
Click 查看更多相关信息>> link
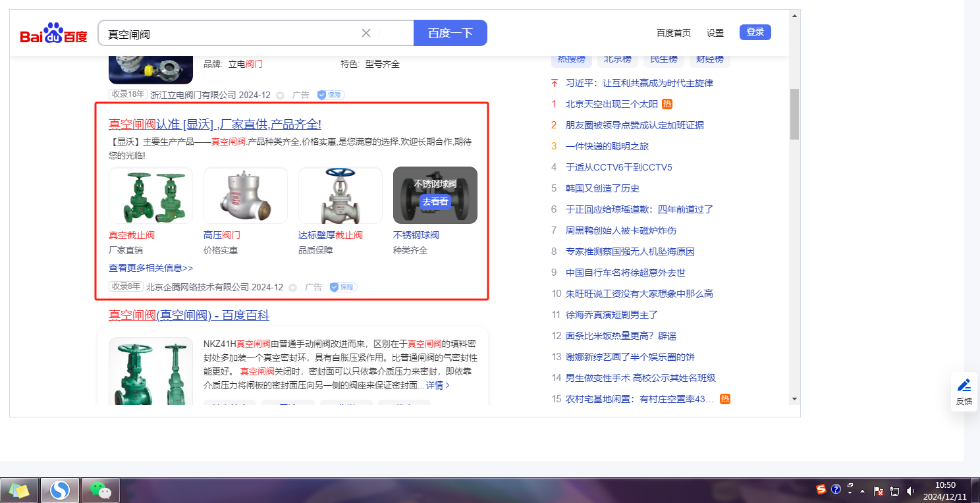pos(151,268)
